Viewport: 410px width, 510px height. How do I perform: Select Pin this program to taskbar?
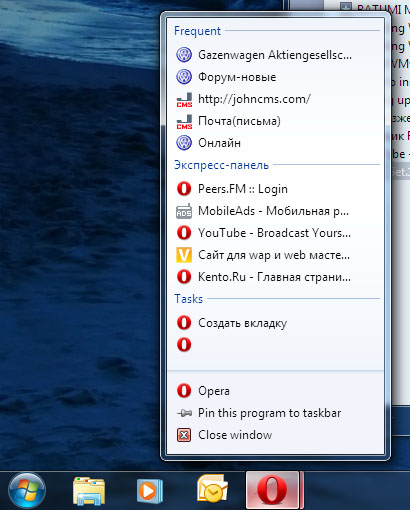(x=275, y=413)
